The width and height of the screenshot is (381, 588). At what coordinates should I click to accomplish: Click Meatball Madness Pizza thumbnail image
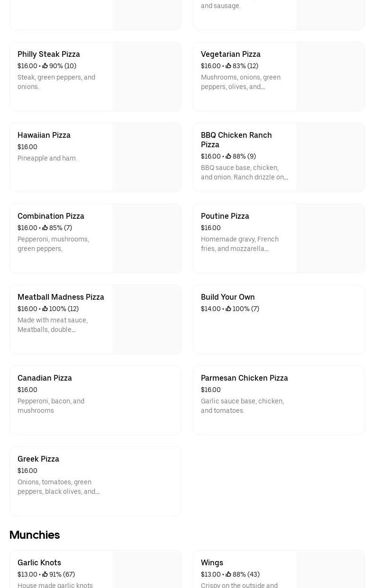click(x=147, y=320)
